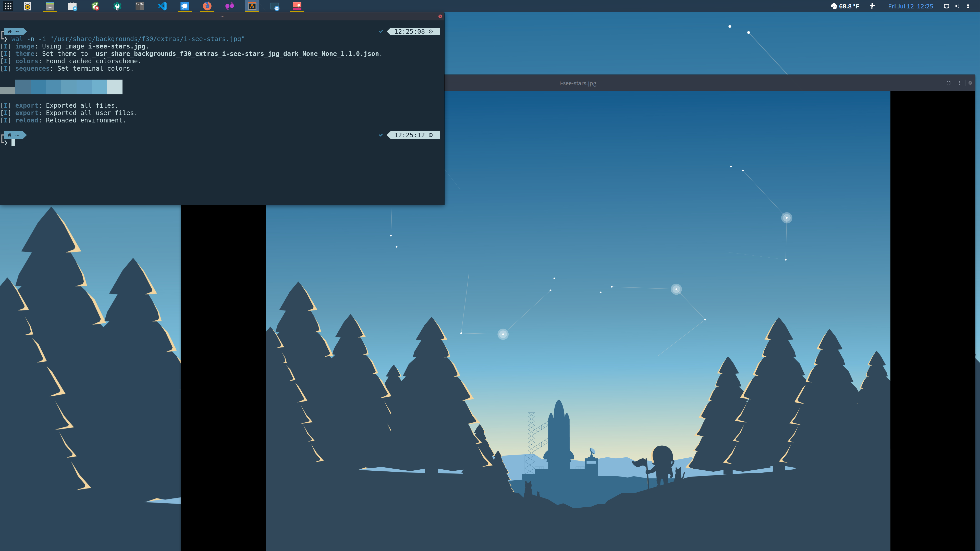The width and height of the screenshot is (980, 551).
Task: Start Firefox browser
Action: click(207, 6)
